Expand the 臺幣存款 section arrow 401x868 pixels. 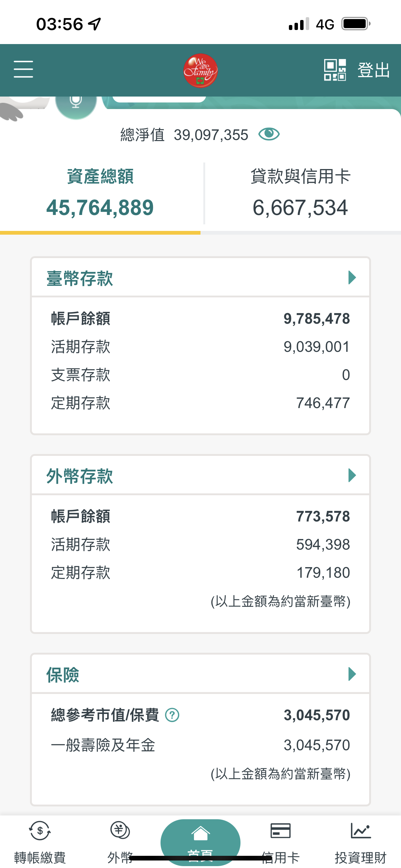pyautogui.click(x=352, y=278)
